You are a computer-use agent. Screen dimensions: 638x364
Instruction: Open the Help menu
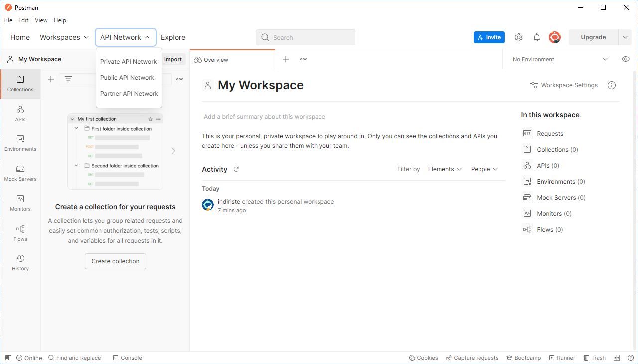[x=60, y=20]
